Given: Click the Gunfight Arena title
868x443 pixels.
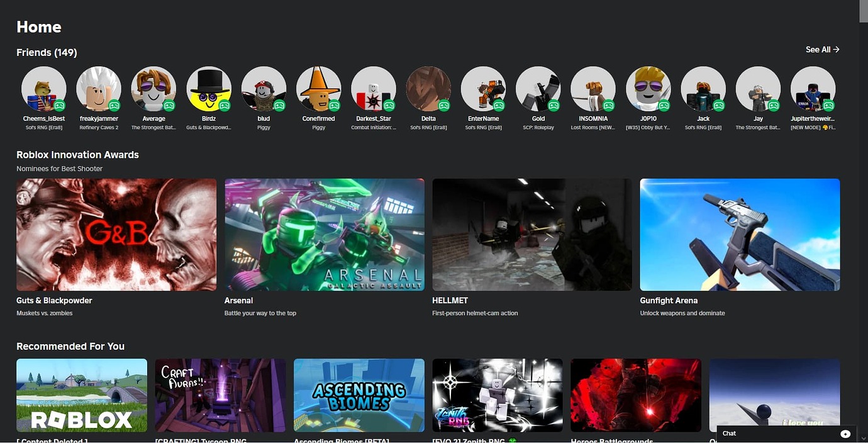Looking at the screenshot, I should coord(669,301).
